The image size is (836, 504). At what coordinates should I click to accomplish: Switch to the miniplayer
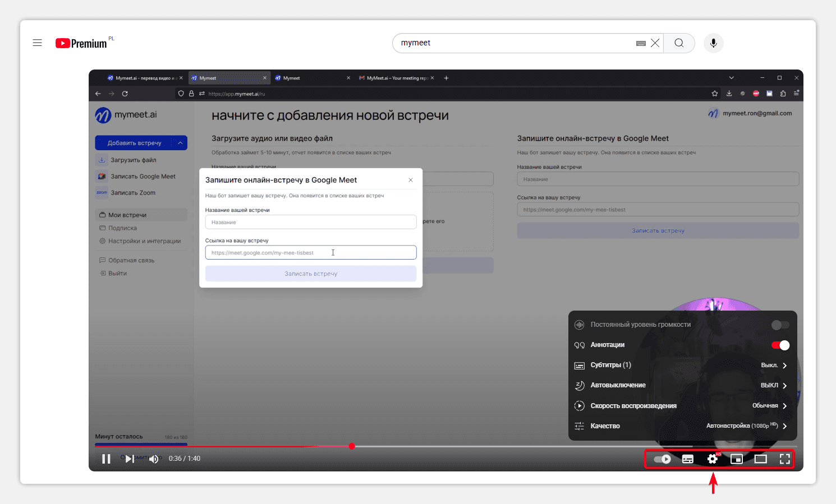click(737, 459)
